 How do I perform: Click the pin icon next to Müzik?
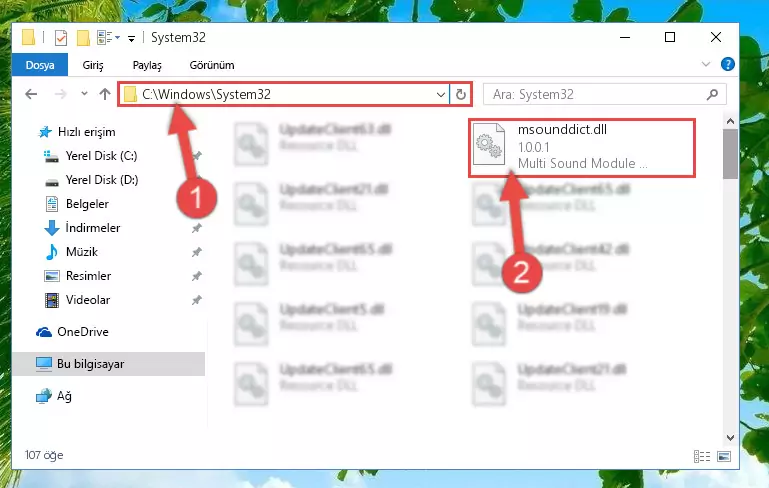pyautogui.click(x=197, y=252)
